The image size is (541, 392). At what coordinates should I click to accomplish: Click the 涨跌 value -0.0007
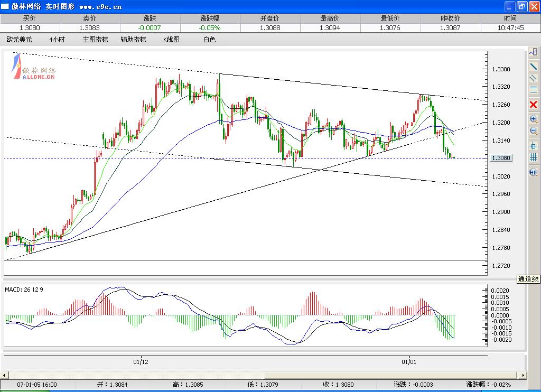[150, 28]
